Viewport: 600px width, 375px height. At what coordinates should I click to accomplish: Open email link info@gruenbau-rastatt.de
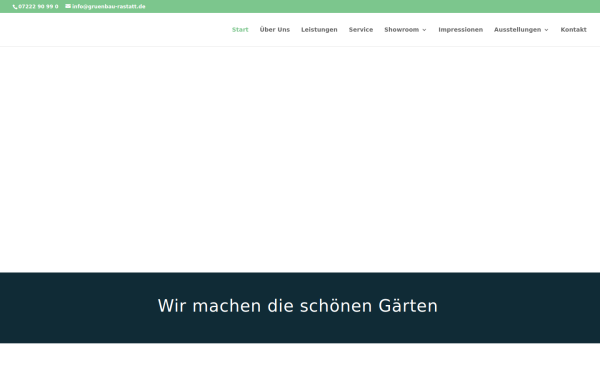click(x=109, y=7)
